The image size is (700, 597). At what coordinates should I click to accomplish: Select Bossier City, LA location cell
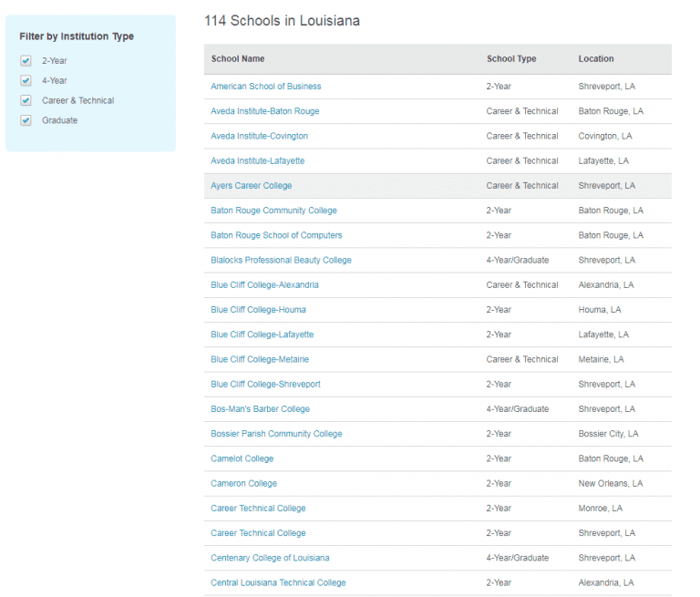click(609, 434)
